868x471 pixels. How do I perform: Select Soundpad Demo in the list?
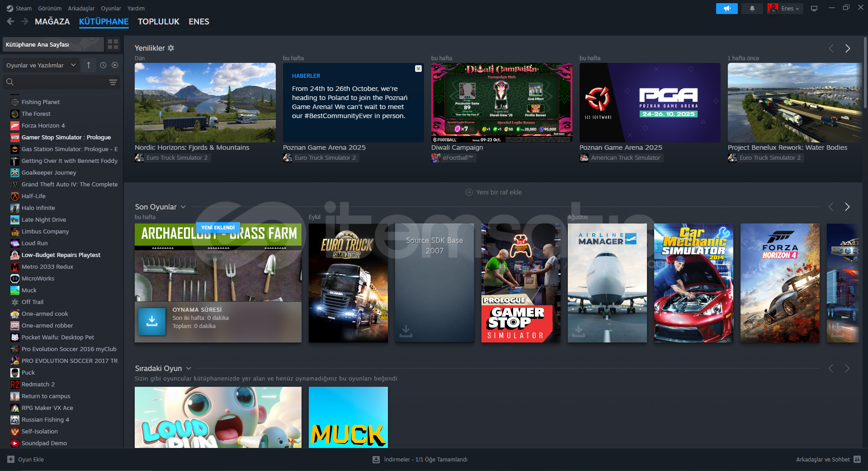point(44,443)
